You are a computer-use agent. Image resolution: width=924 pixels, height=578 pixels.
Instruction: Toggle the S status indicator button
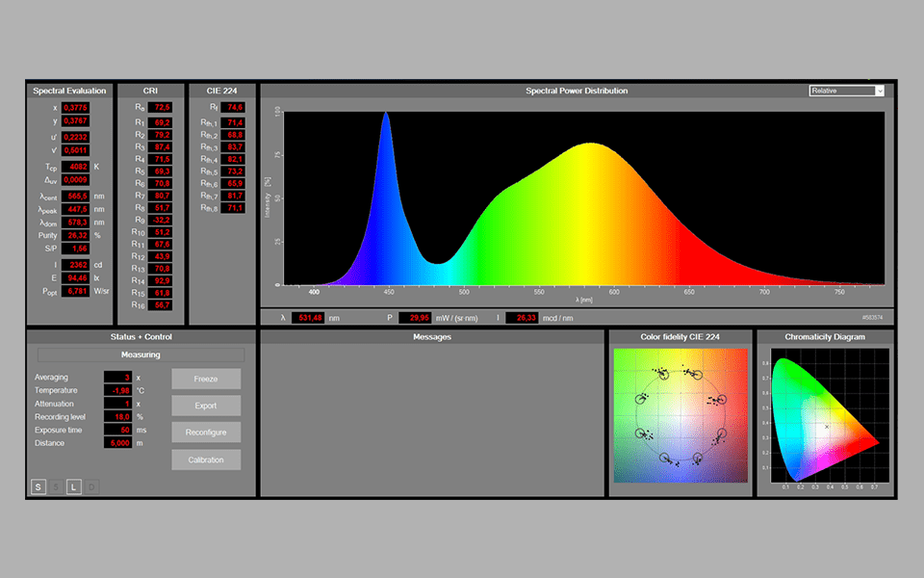coord(38,486)
